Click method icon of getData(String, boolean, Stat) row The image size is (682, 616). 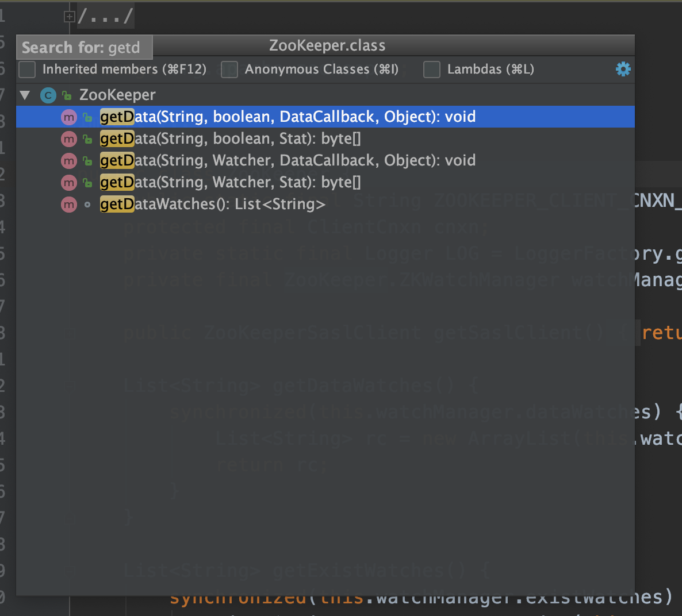coord(69,138)
